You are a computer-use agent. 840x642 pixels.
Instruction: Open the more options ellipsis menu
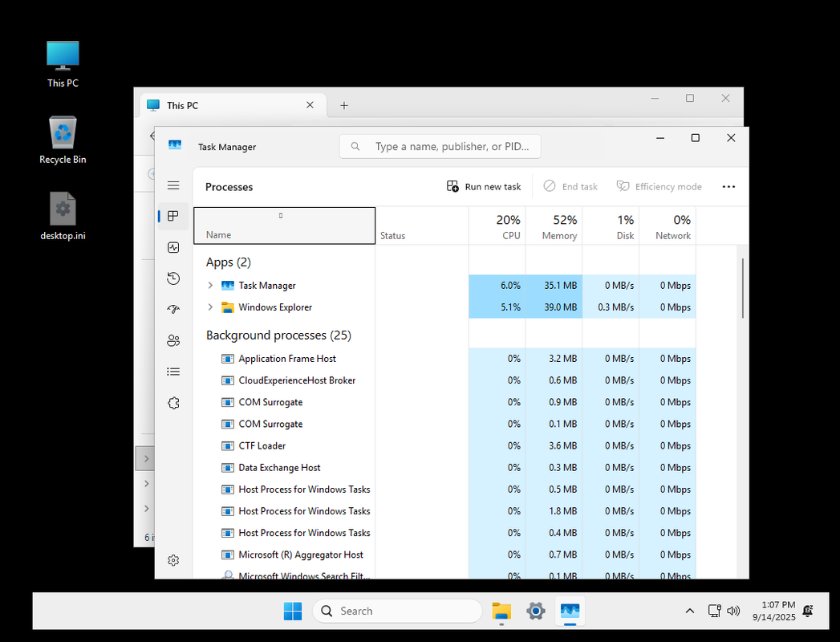click(728, 186)
